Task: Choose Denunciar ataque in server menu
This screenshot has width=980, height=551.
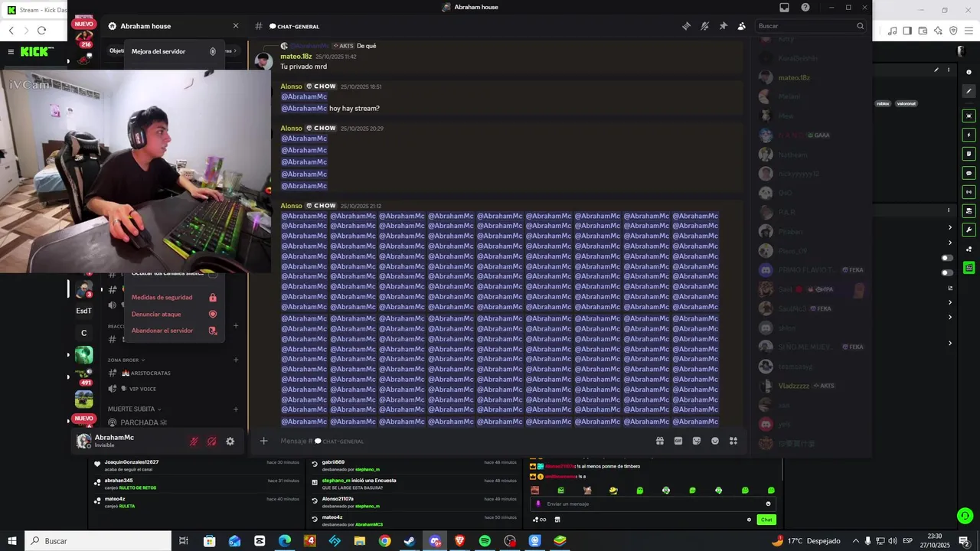Action: click(174, 315)
